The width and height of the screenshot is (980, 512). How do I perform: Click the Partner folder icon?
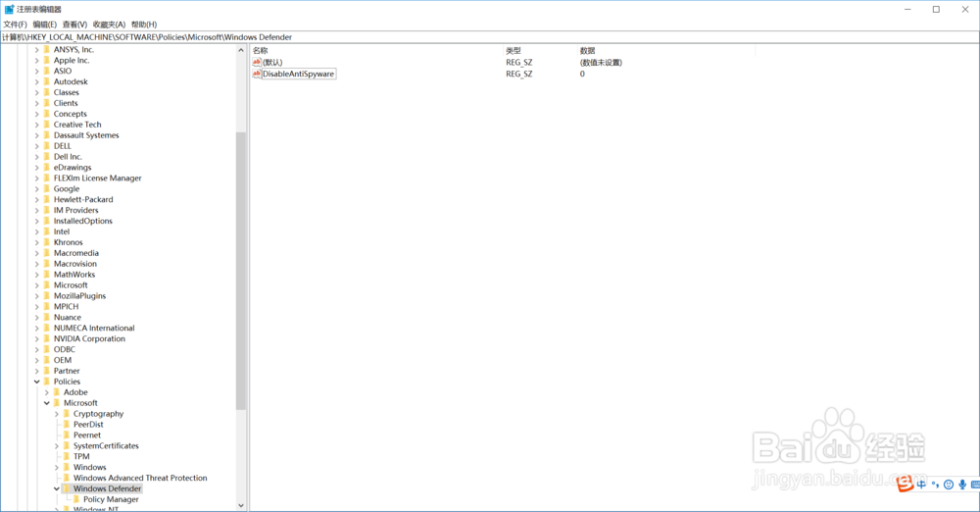pos(47,371)
